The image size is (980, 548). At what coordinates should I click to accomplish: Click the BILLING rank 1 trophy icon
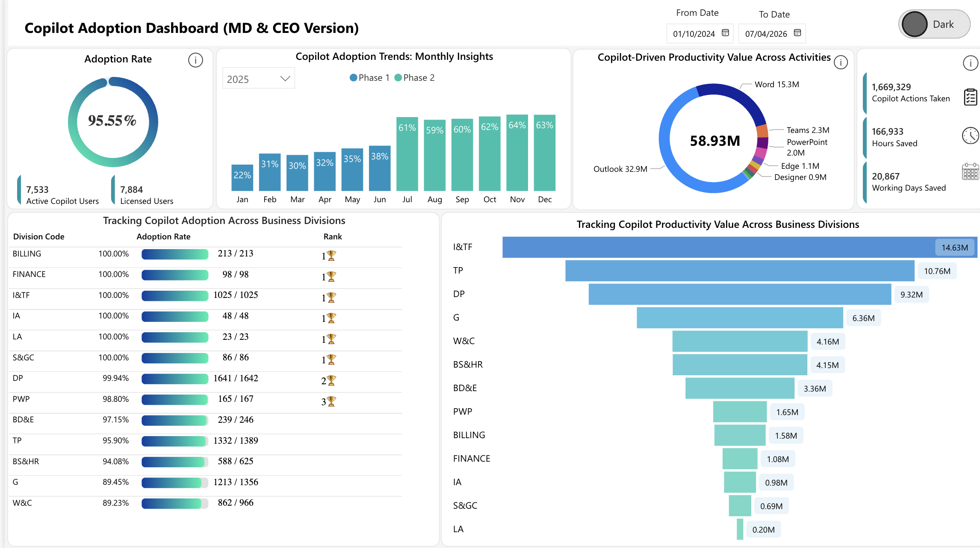[x=331, y=256]
